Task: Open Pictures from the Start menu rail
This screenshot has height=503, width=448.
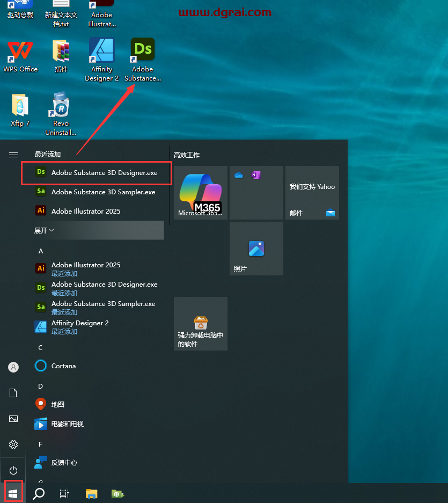Action: coord(13,419)
